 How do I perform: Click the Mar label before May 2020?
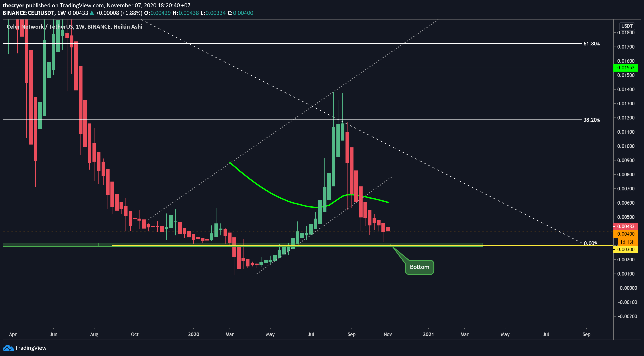[x=230, y=334]
